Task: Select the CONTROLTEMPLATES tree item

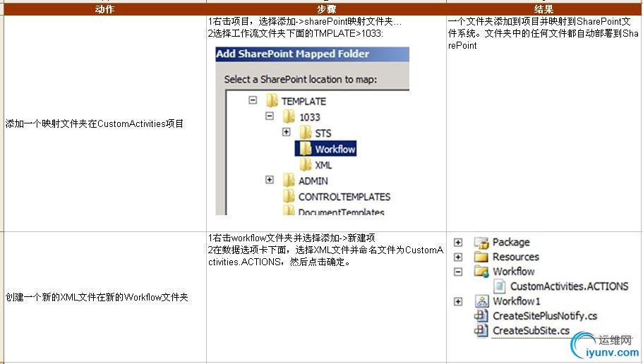Action: (x=344, y=197)
